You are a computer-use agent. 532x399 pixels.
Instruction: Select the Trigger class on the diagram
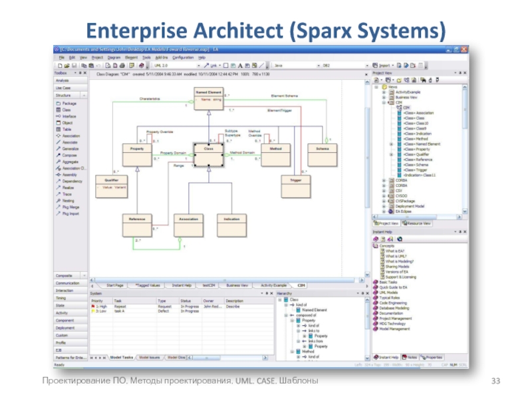click(x=295, y=186)
